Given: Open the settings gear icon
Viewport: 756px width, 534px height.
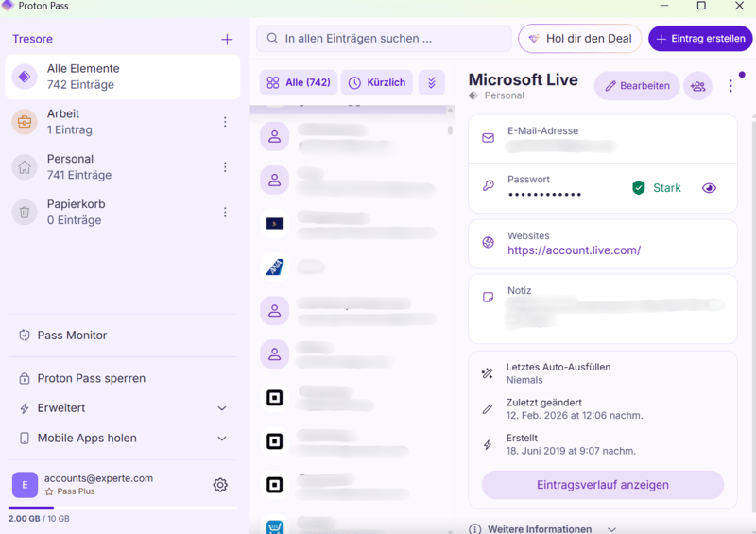Looking at the screenshot, I should pos(220,485).
